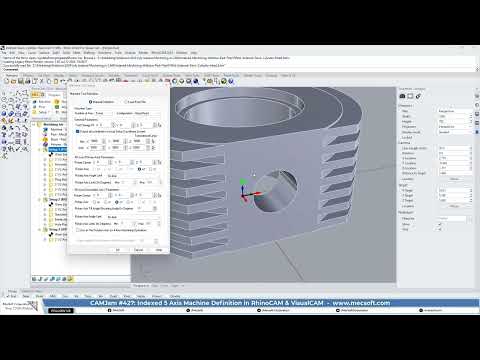480x360 pixels.
Task: Click OK in the machine setup dialog
Action: 118,250
